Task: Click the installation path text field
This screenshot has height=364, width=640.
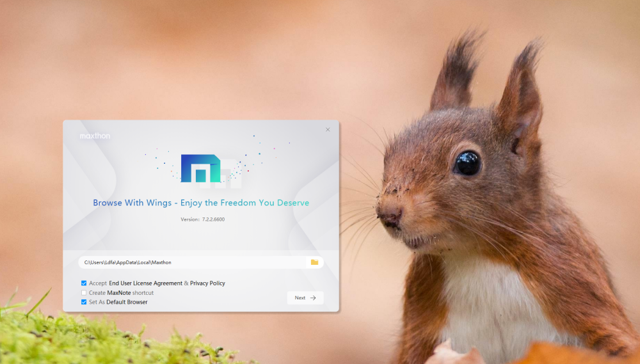Action: 192,262
